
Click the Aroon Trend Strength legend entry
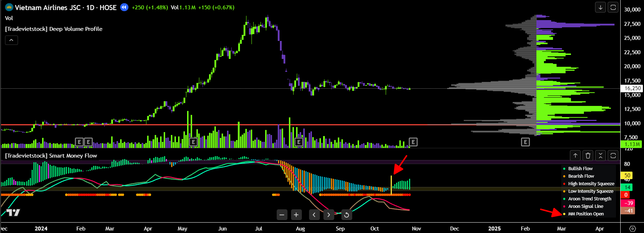pos(590,199)
